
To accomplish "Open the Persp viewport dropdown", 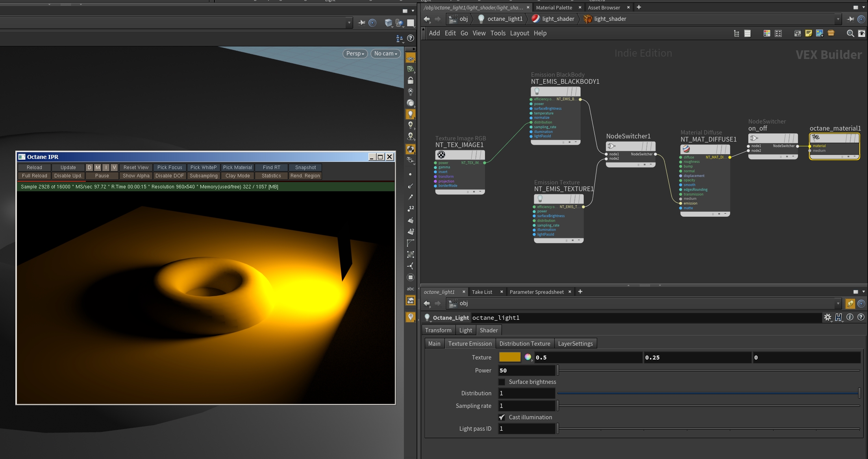I will (x=355, y=53).
